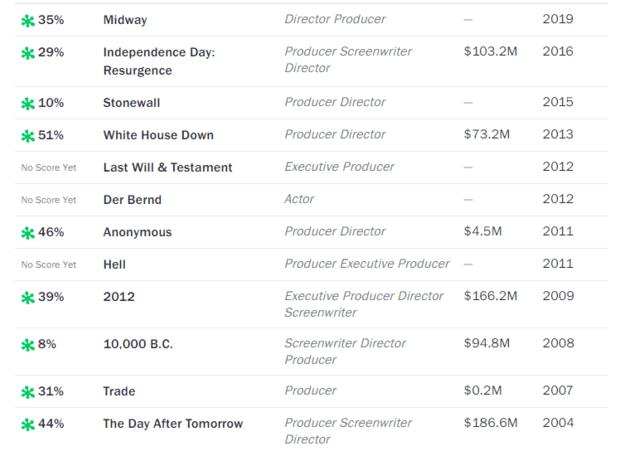The width and height of the screenshot is (620, 451).
Task: Click the green splat icon for Anonymous
Action: 28,233
